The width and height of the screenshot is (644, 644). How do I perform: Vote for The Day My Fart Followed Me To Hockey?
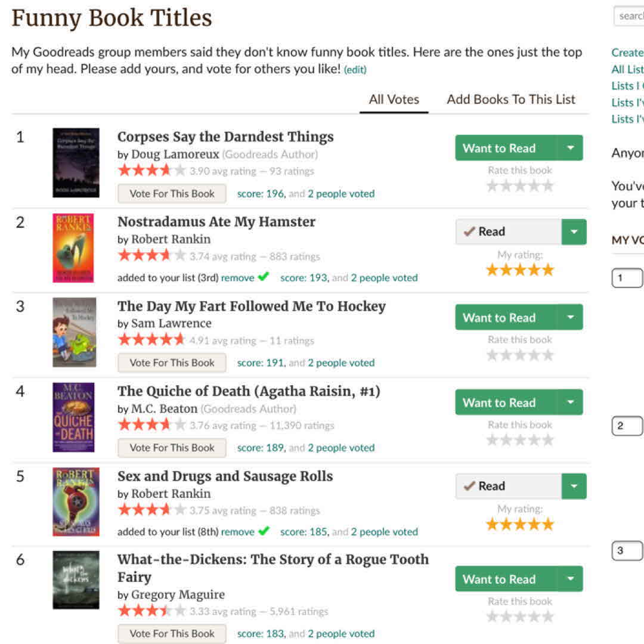tap(172, 363)
